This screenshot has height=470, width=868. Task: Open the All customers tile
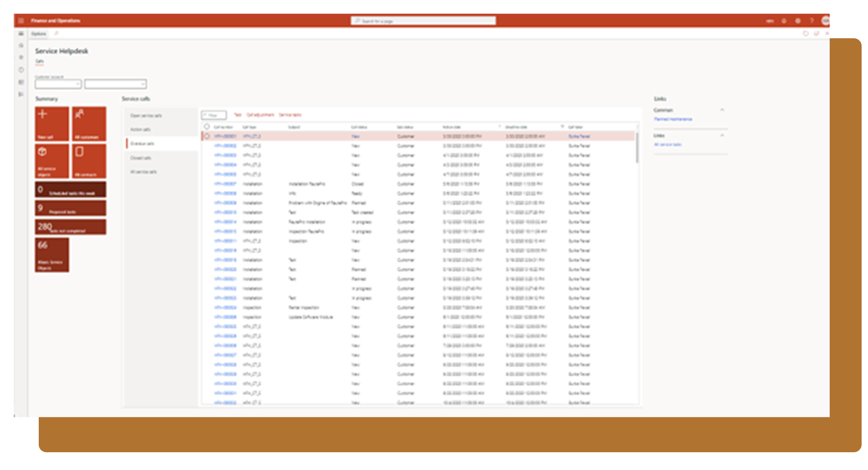pyautogui.click(x=89, y=124)
